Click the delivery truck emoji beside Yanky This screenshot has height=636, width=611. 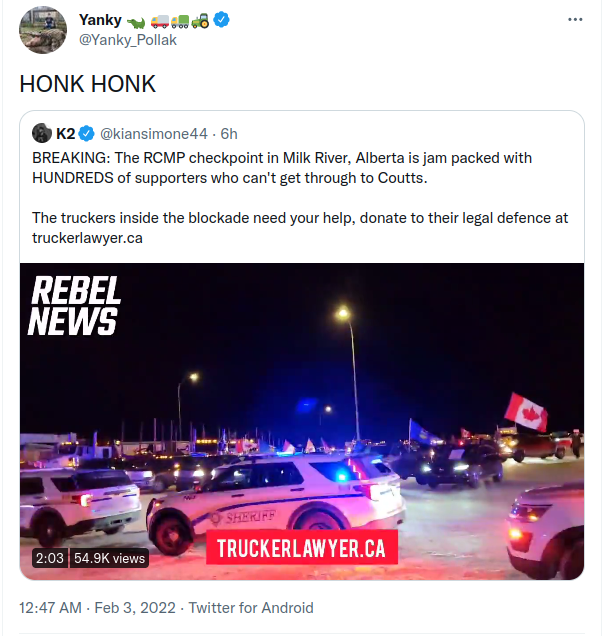(x=159, y=21)
